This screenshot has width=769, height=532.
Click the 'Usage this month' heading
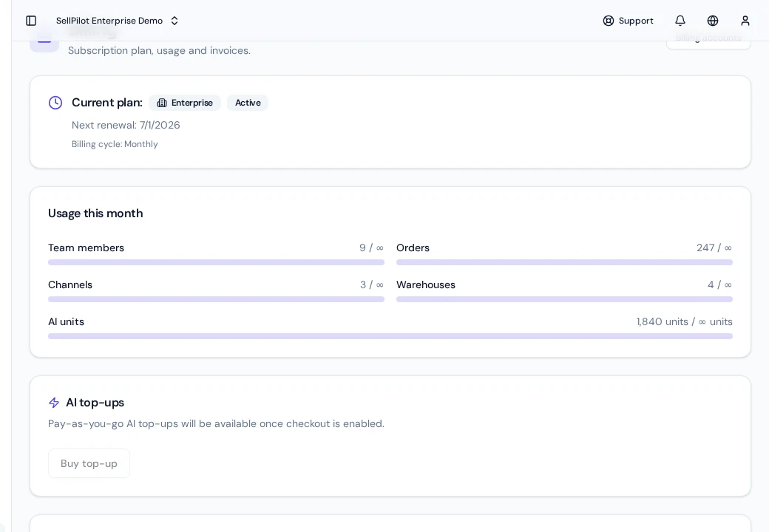click(x=95, y=214)
